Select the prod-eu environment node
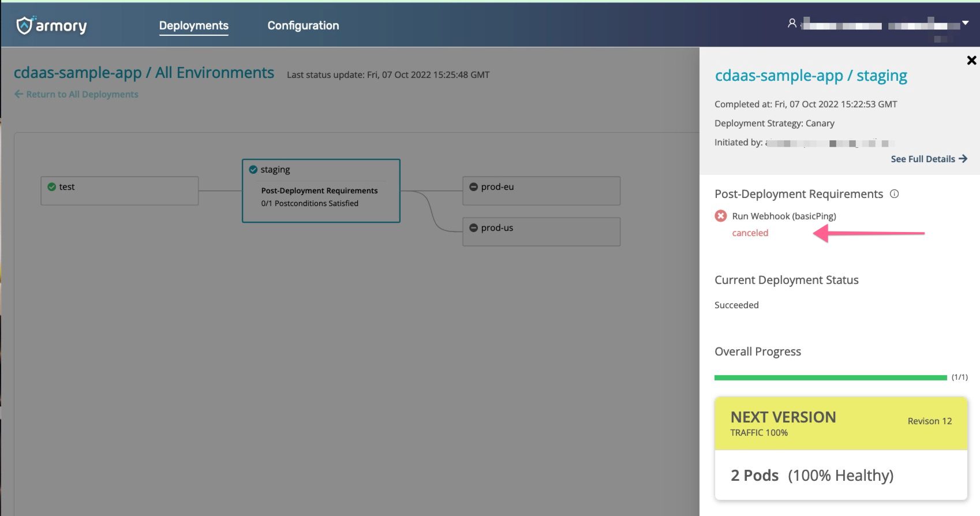Image resolution: width=980 pixels, height=516 pixels. (541, 190)
